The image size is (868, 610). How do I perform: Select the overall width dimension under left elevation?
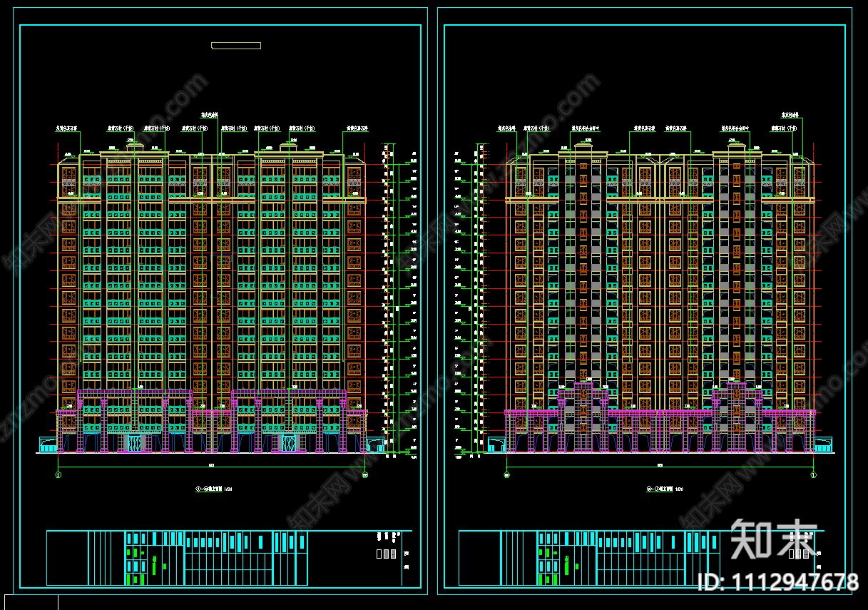pyautogui.click(x=211, y=466)
